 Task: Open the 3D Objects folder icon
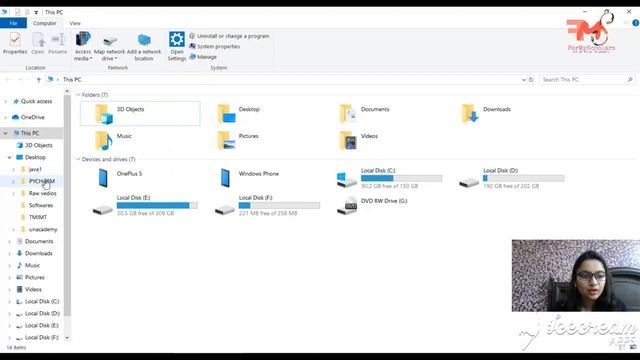click(x=104, y=113)
